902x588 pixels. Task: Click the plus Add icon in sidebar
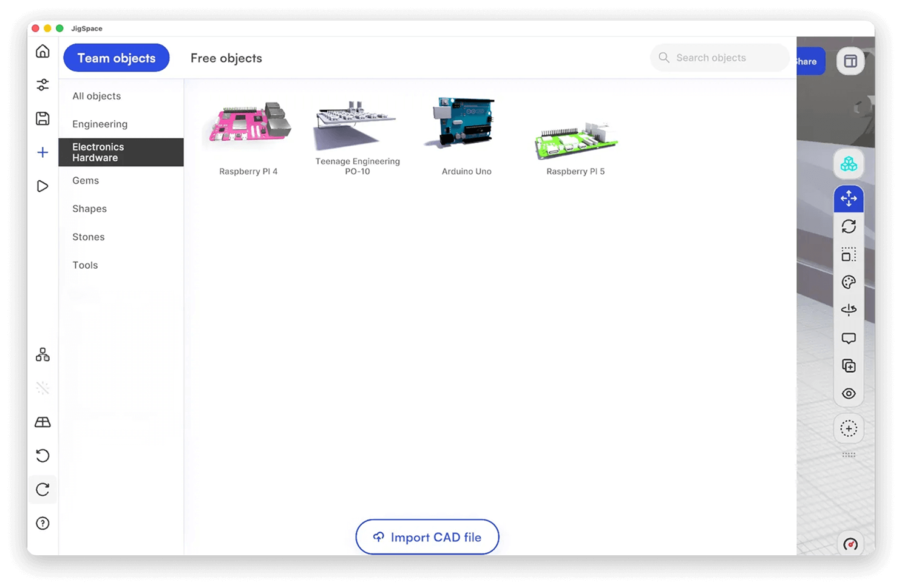coord(42,152)
